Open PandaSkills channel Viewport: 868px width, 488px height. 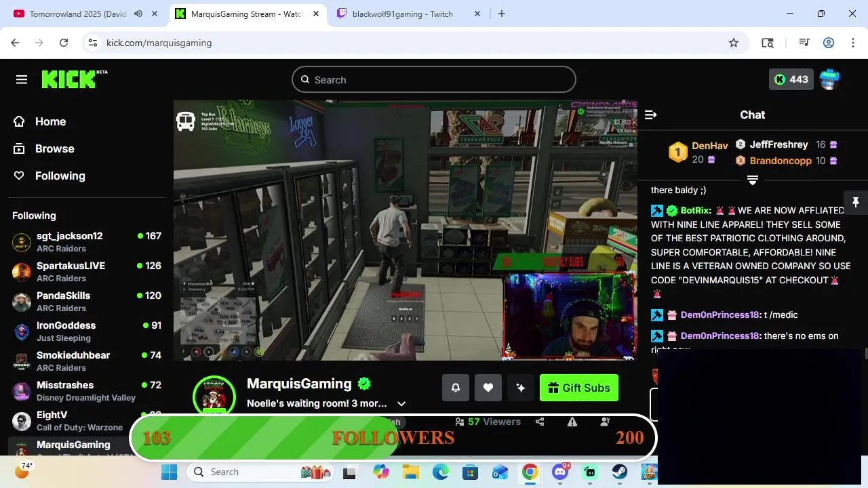pos(87,302)
